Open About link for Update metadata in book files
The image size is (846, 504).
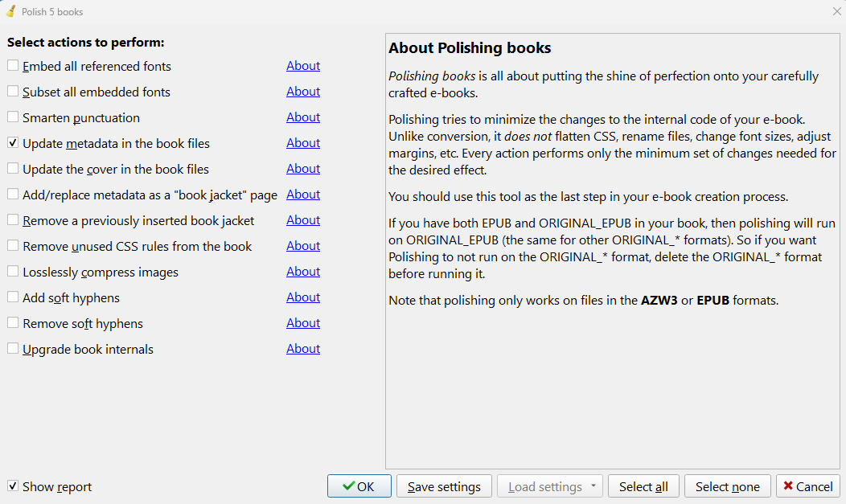point(303,143)
